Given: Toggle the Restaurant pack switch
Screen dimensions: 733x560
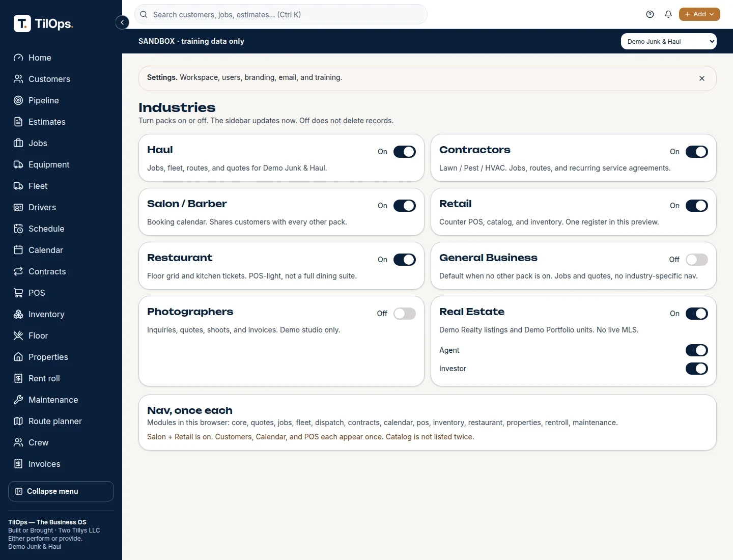Looking at the screenshot, I should click(x=405, y=260).
